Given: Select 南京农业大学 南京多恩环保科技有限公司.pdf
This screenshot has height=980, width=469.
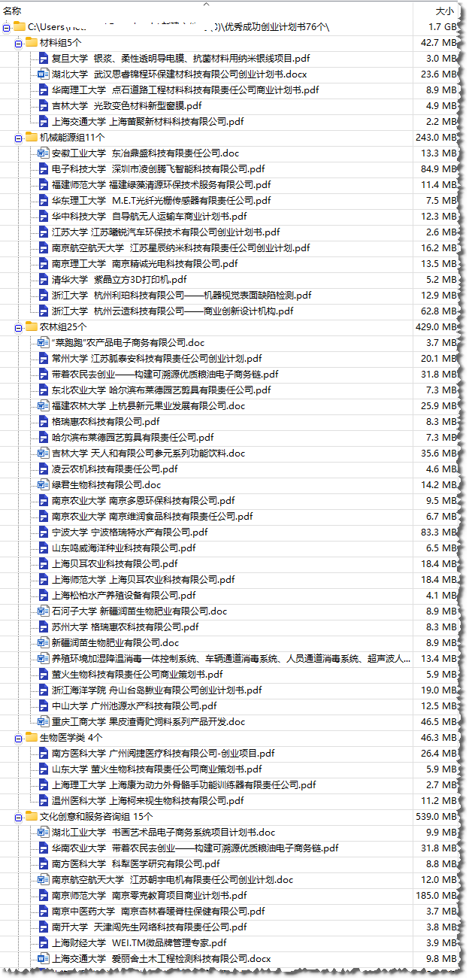Looking at the screenshot, I should click(x=143, y=500).
